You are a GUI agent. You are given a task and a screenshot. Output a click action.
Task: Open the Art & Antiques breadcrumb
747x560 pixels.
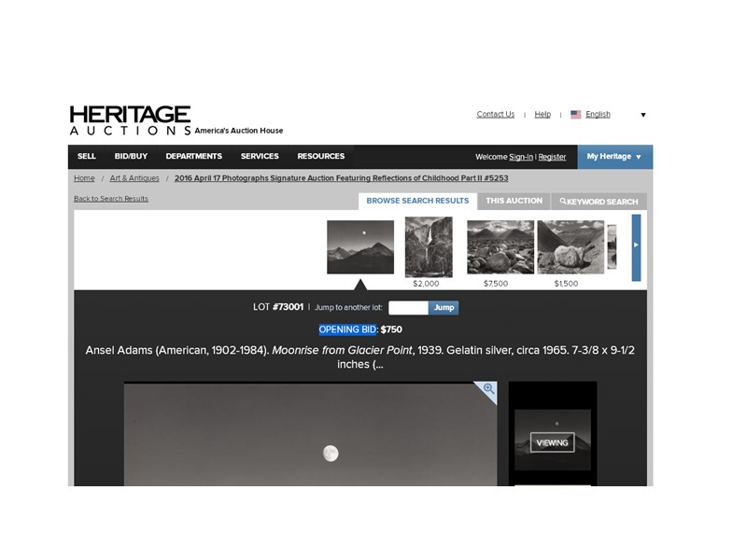(x=134, y=178)
